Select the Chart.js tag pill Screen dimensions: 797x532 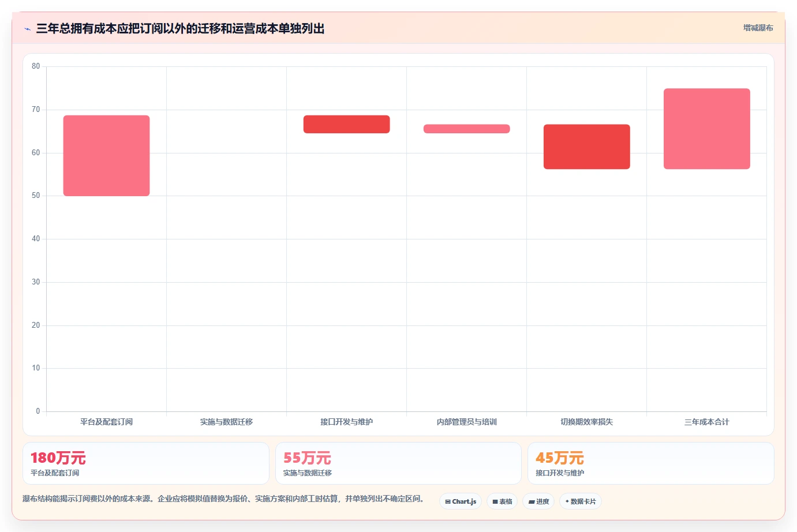point(461,501)
